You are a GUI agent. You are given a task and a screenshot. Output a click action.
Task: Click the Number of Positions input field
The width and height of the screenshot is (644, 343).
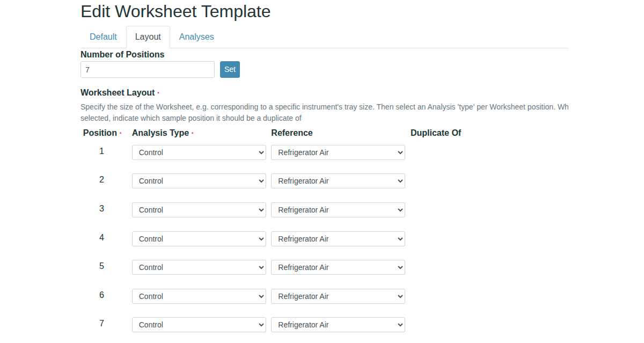(148, 70)
